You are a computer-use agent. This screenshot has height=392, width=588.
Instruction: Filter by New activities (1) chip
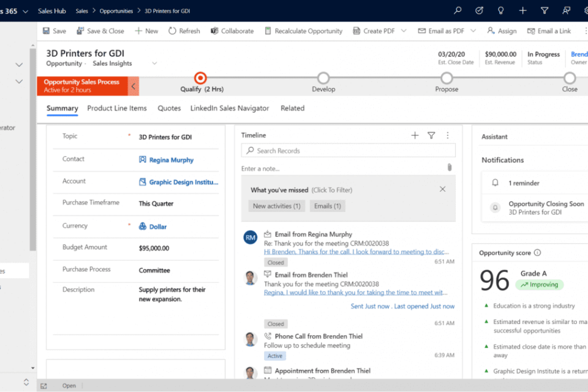[x=276, y=206]
